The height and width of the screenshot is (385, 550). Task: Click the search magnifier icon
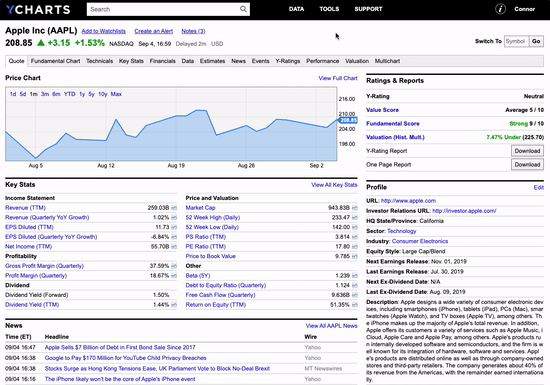tap(243, 9)
